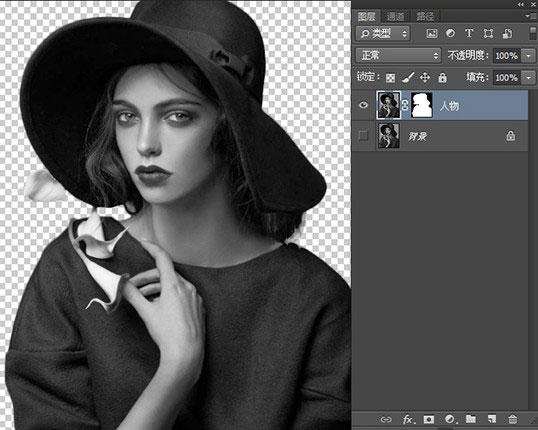Filter for type layers
Viewport: 538px width, 430px height.
(x=469, y=33)
